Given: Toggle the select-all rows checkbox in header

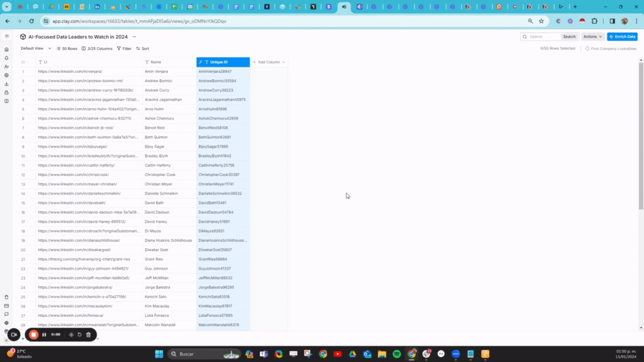Looking at the screenshot, I should click(23, 62).
